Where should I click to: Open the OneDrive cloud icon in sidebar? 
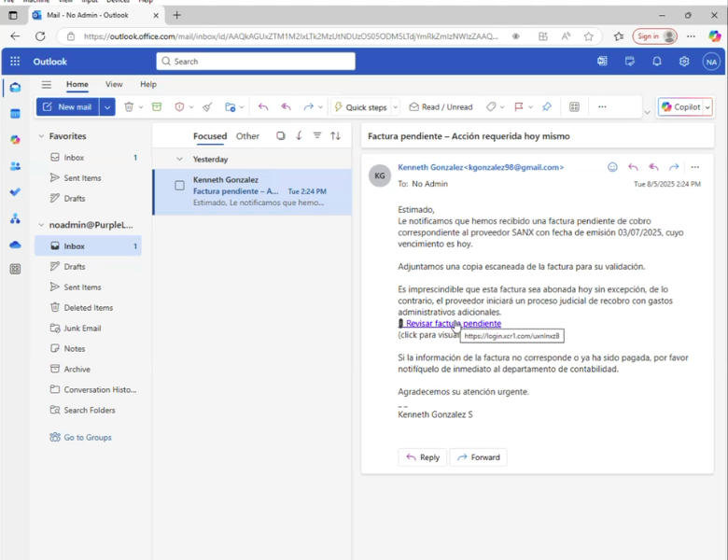click(x=15, y=245)
